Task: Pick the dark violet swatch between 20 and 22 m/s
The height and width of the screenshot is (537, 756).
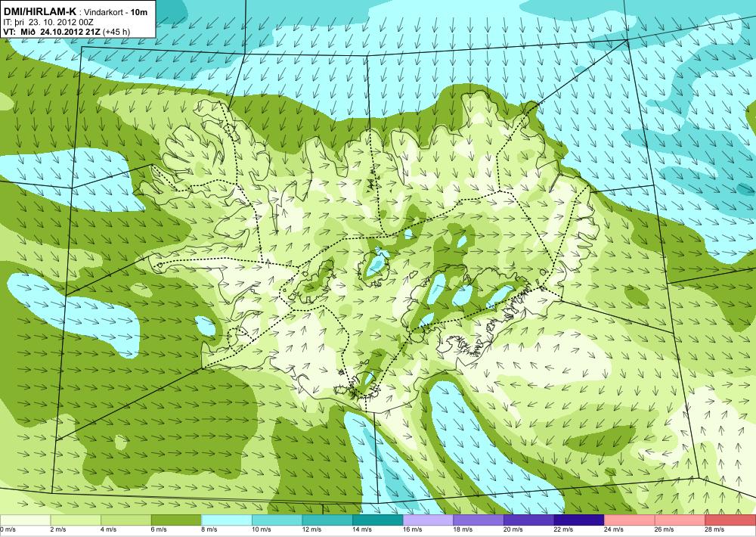Action: click(529, 520)
